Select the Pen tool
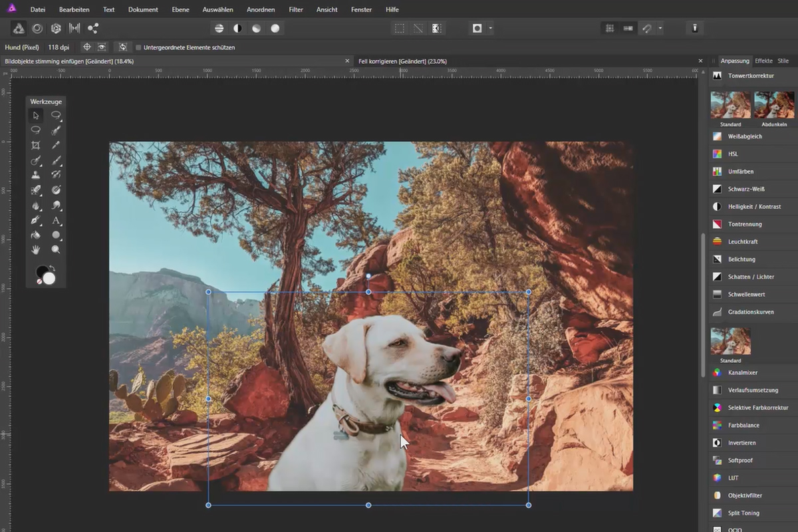 (36, 220)
